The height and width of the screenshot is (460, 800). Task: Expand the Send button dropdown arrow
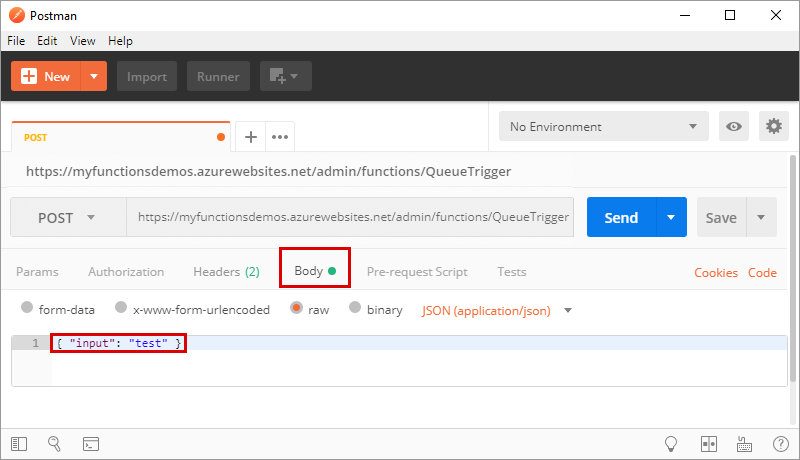pyautogui.click(x=671, y=218)
